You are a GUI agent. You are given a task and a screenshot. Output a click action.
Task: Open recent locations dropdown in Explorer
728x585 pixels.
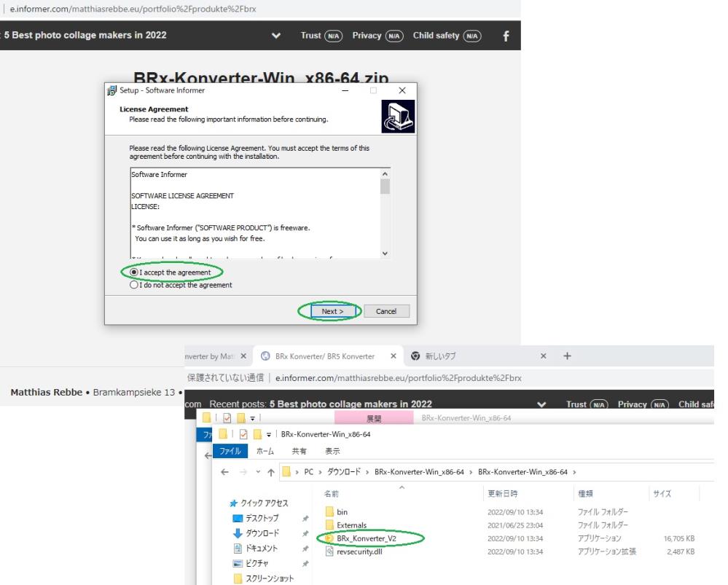click(x=258, y=472)
